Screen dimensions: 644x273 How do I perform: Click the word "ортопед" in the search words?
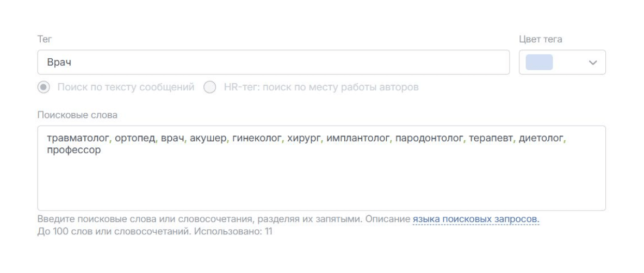click(x=134, y=140)
